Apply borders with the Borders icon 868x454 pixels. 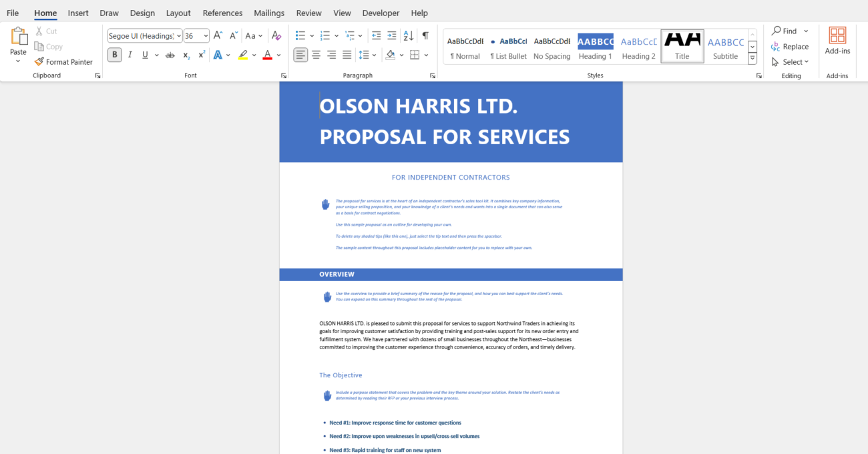pos(415,55)
